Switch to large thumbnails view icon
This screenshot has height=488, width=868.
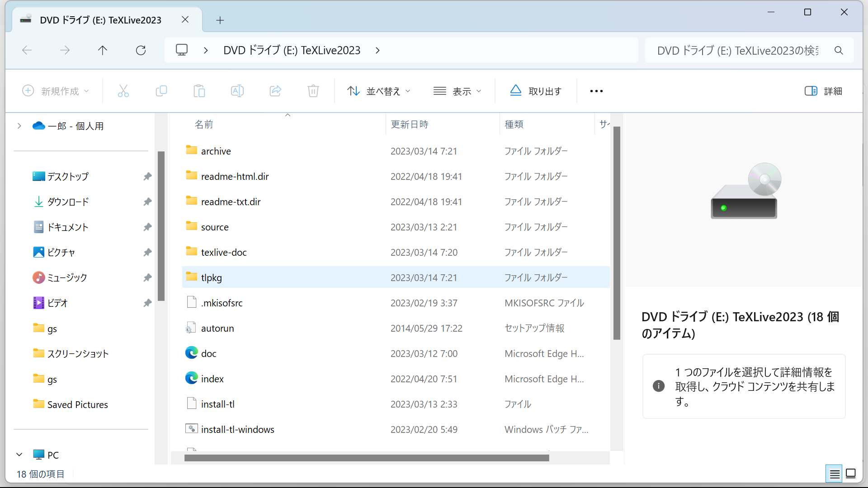click(x=851, y=474)
